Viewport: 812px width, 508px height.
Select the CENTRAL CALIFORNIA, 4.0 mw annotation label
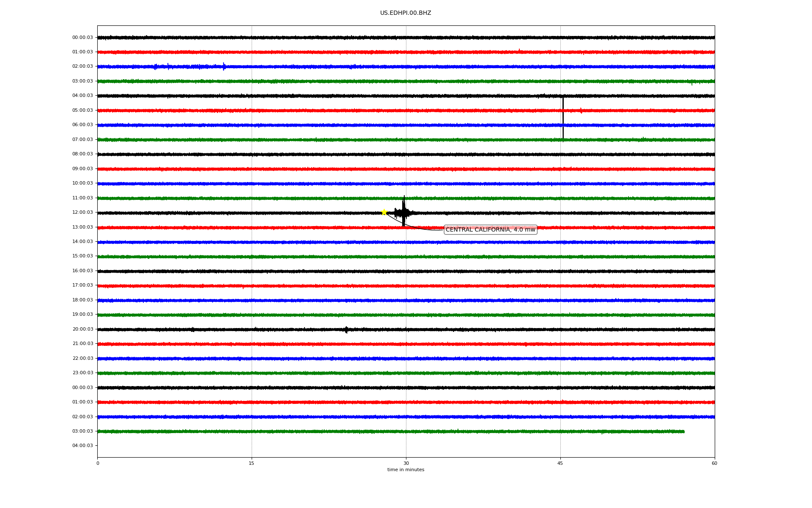[491, 229]
